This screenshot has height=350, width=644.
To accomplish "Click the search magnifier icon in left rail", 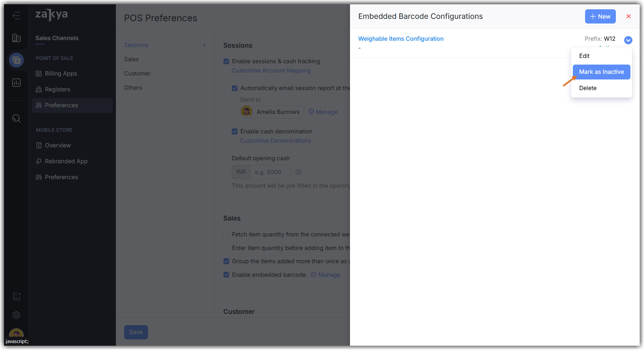I will click(16, 118).
